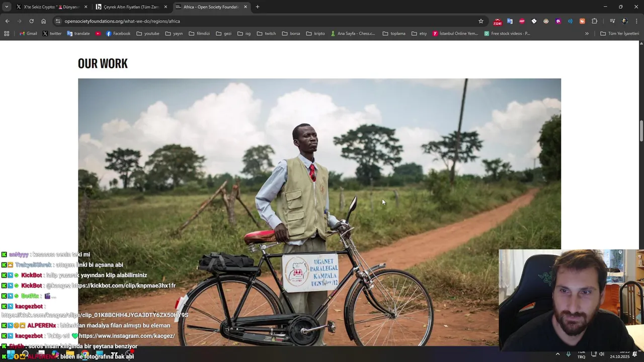Screen dimensions: 644x362
Task: Open the gezi bookmarks folder
Action: (x=223, y=34)
